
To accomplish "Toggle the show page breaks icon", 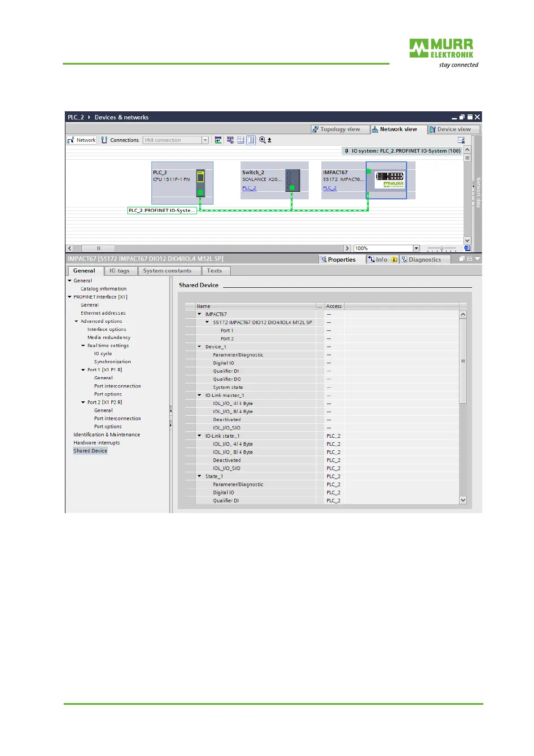I will point(251,140).
